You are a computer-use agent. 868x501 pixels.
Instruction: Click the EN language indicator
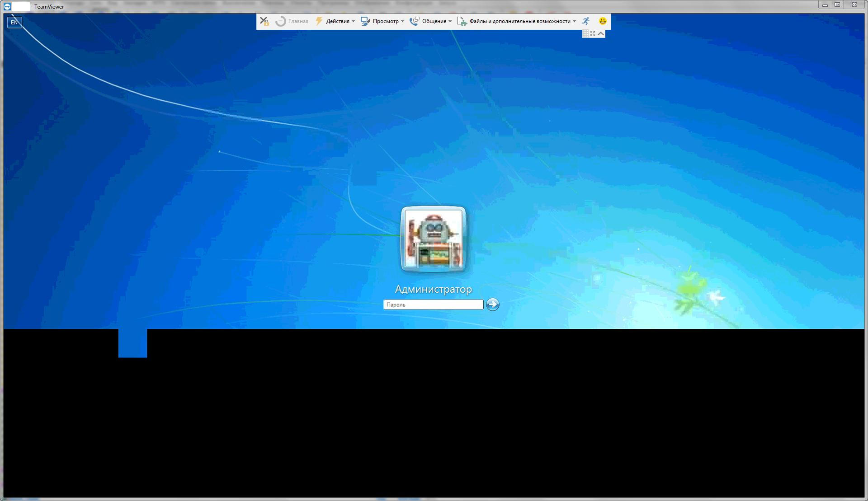[x=14, y=22]
